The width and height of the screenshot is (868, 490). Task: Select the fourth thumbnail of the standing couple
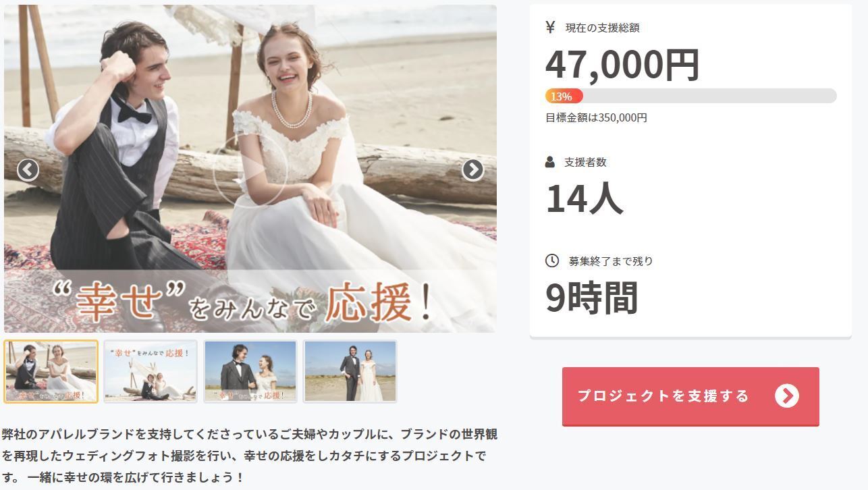pos(350,371)
